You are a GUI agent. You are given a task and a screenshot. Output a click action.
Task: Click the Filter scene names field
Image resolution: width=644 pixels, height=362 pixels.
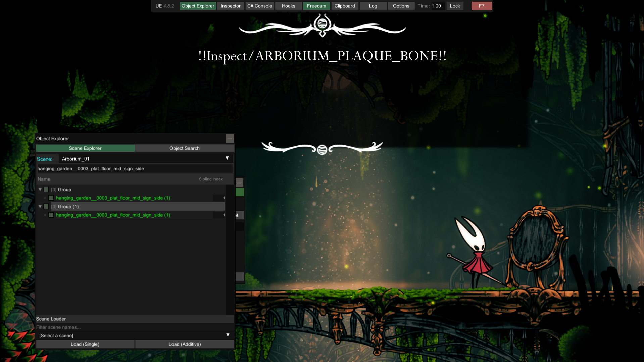[134, 327]
